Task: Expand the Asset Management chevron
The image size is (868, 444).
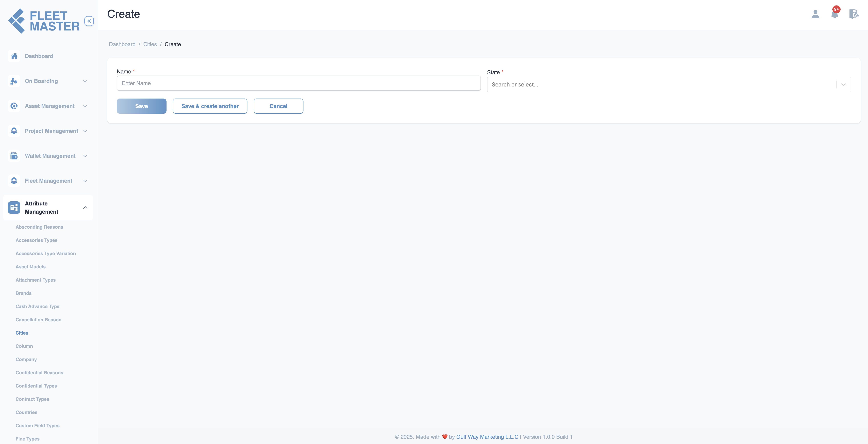Action: tap(85, 106)
